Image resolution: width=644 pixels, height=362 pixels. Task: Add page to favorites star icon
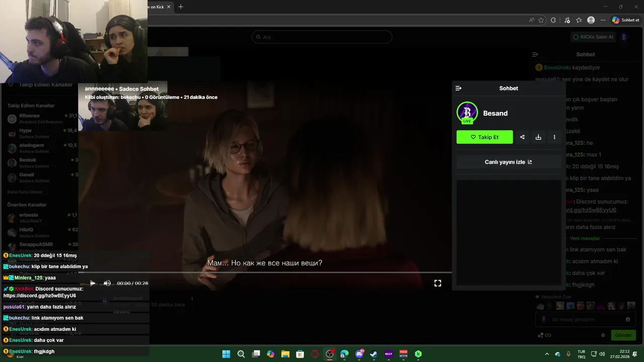[x=541, y=20]
